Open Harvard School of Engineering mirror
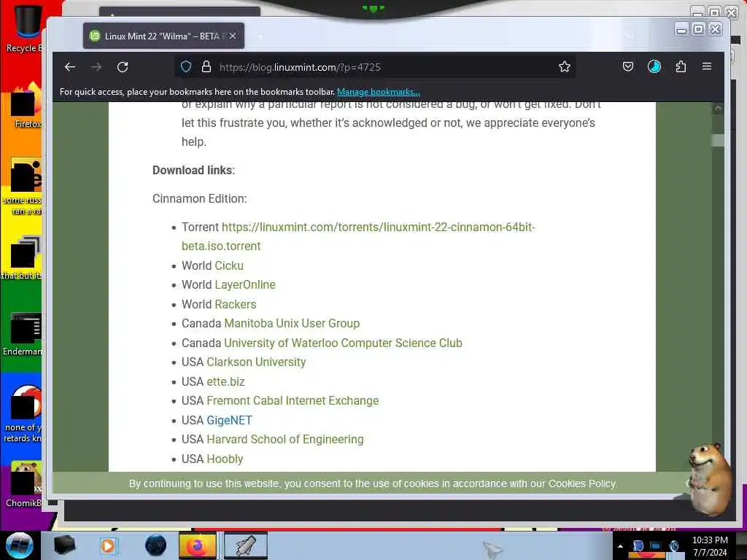The width and height of the screenshot is (747, 560). click(x=285, y=439)
